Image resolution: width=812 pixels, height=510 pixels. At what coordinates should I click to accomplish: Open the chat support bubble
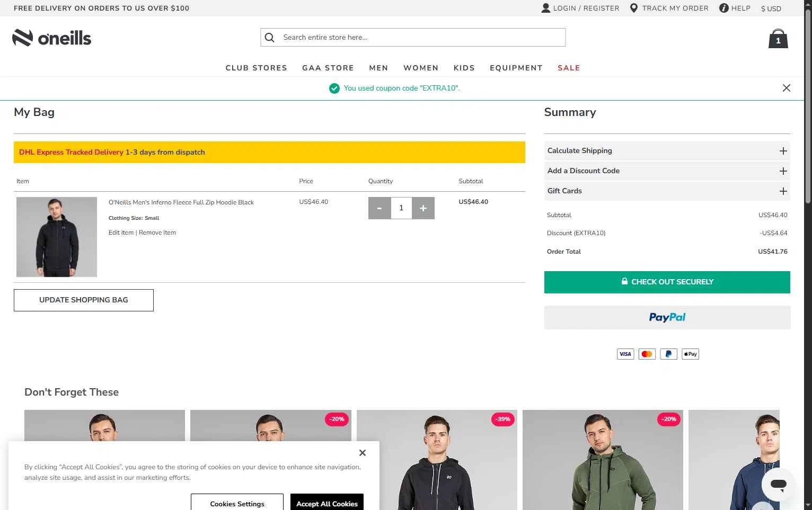click(x=778, y=484)
